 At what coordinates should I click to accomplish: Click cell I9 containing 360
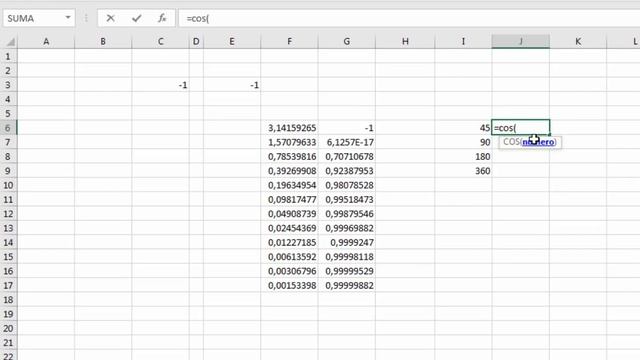coord(463,171)
